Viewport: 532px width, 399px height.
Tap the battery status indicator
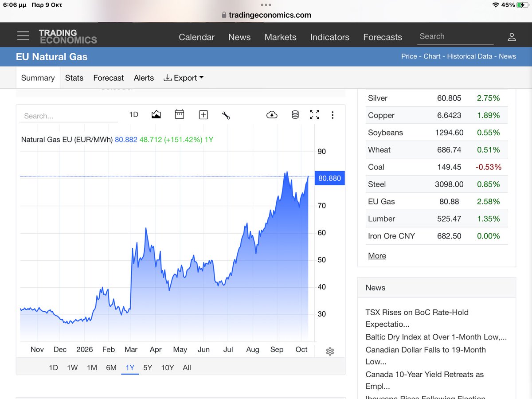pos(521,5)
